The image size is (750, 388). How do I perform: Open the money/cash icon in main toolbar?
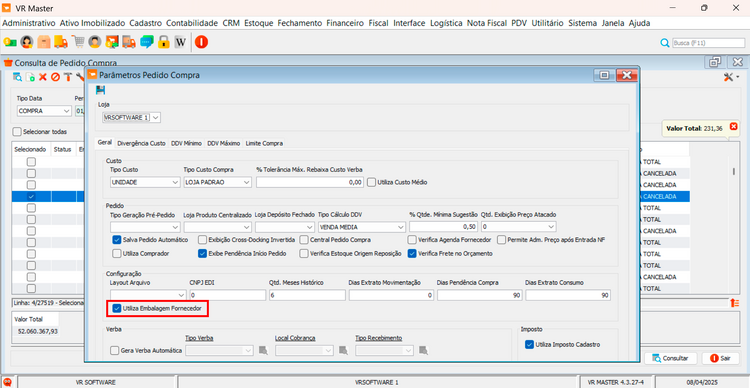(10, 42)
